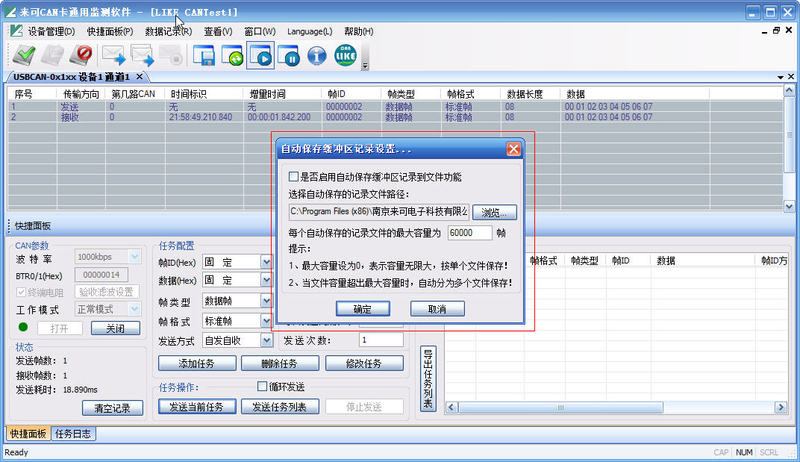Click the 添加任务 button
This screenshot has width=800, height=462.
coord(196,363)
